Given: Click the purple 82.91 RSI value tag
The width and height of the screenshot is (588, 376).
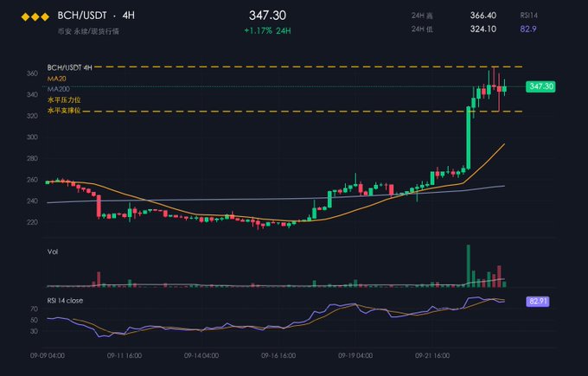Looking at the screenshot, I should coord(537,302).
